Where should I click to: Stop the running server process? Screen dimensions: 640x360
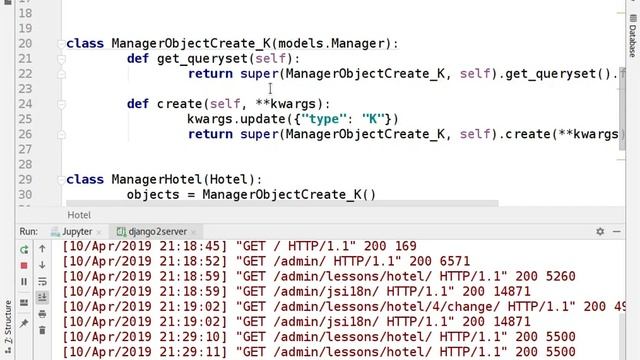click(24, 266)
